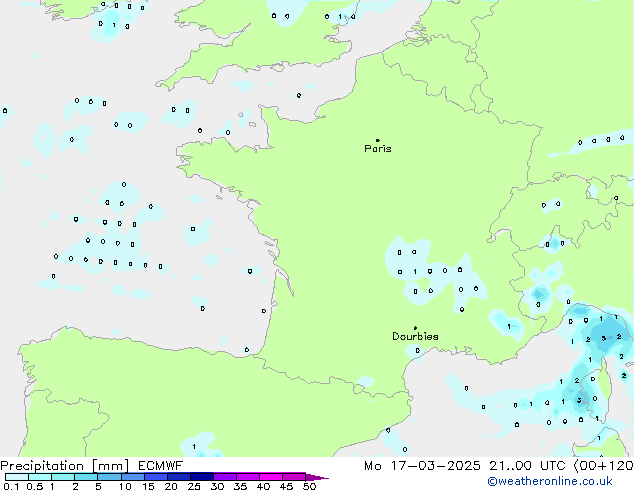Image resolution: width=634 pixels, height=490 pixels.
Task: Click the Paris city label
Action: (378, 149)
